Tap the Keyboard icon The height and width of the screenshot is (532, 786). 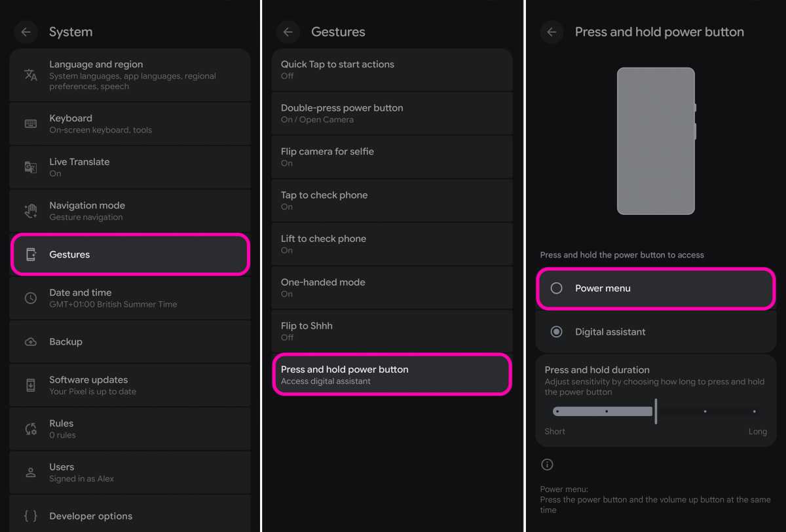(x=31, y=124)
